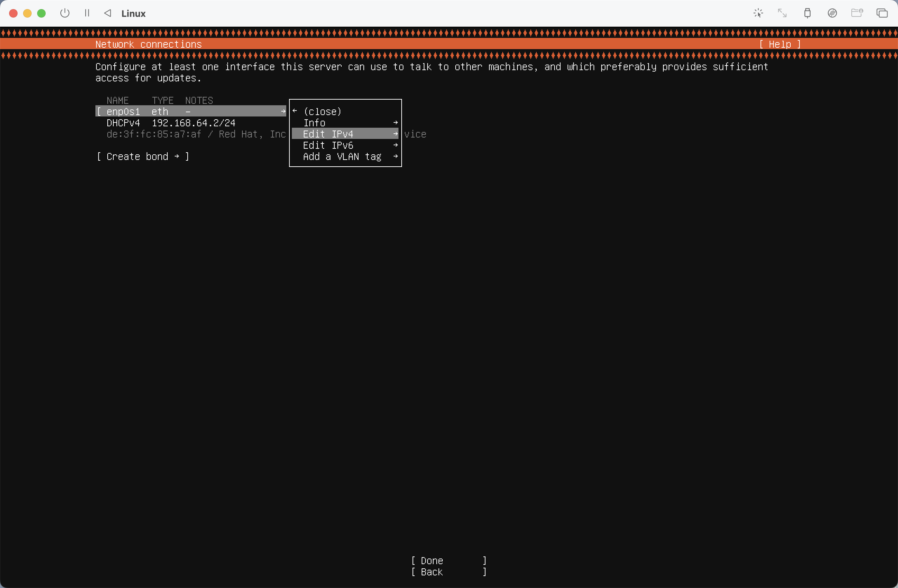The height and width of the screenshot is (588, 898).
Task: Click the VM power button icon
Action: pos(65,13)
